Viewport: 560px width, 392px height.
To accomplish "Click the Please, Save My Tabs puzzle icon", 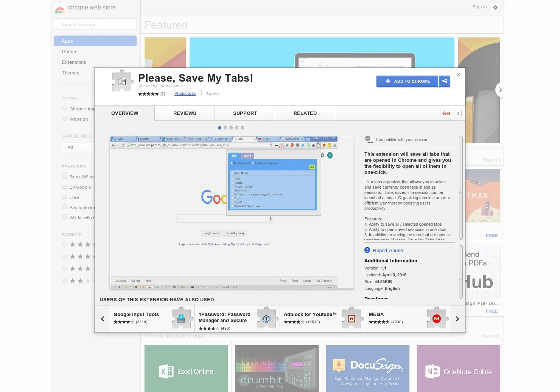I will 123,81.
